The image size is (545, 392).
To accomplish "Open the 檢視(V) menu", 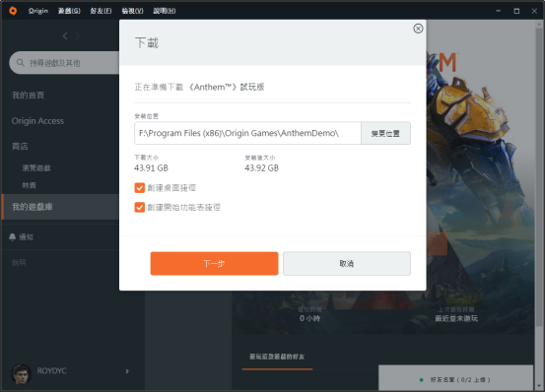I will tap(132, 11).
